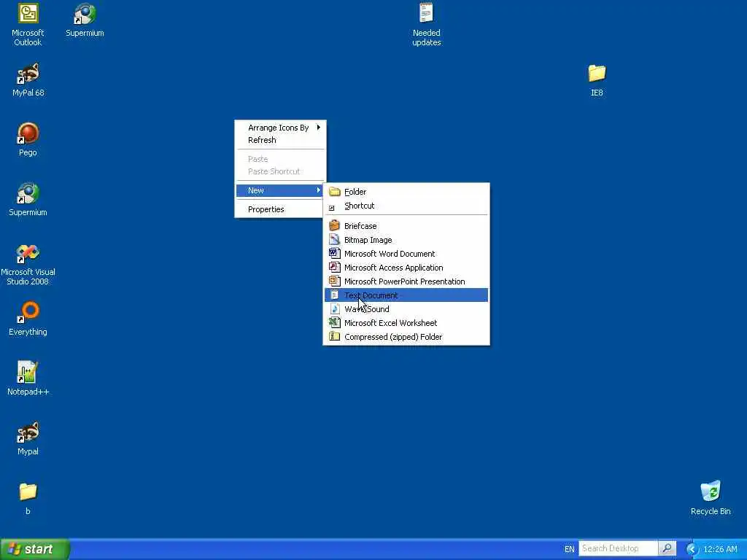Image resolution: width=747 pixels, height=560 pixels.
Task: Click the folder icon next to Folder entry
Action: 334,192
